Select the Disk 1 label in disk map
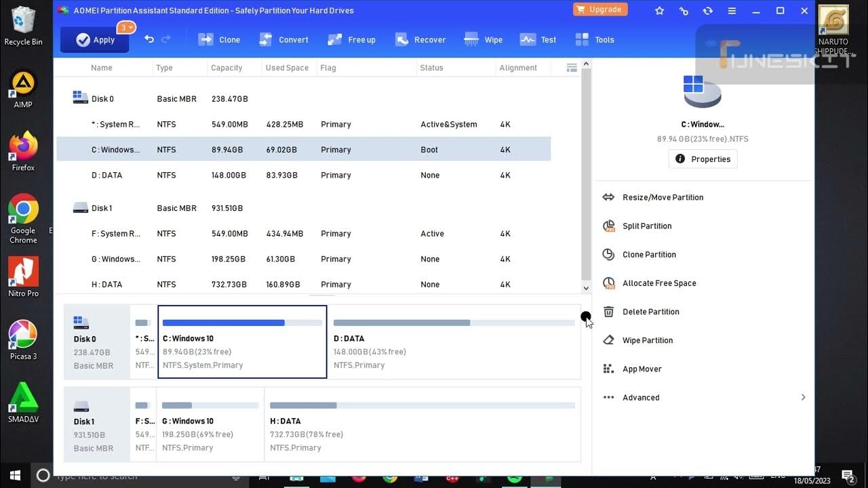 click(x=96, y=424)
